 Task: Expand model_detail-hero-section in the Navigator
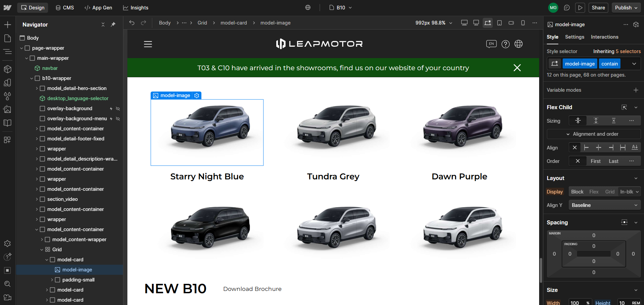tap(37, 88)
